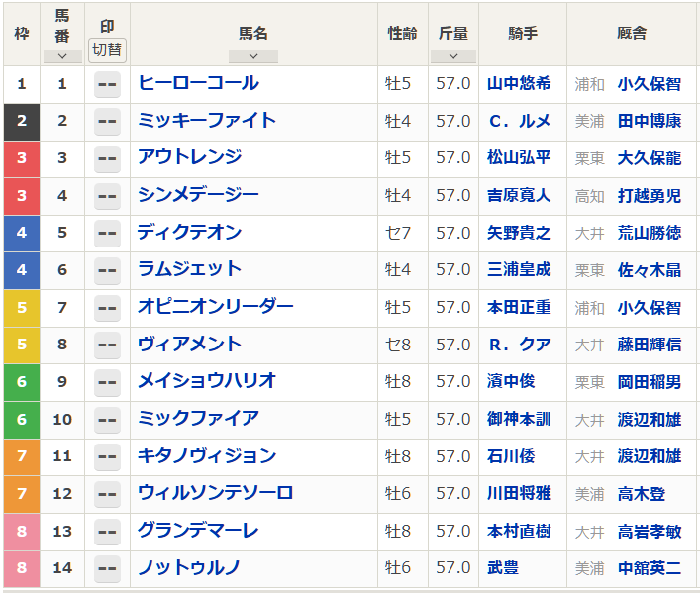This screenshot has width=700, height=593.
Task: Open jockey 川田将雅 profile
Action: click(519, 493)
